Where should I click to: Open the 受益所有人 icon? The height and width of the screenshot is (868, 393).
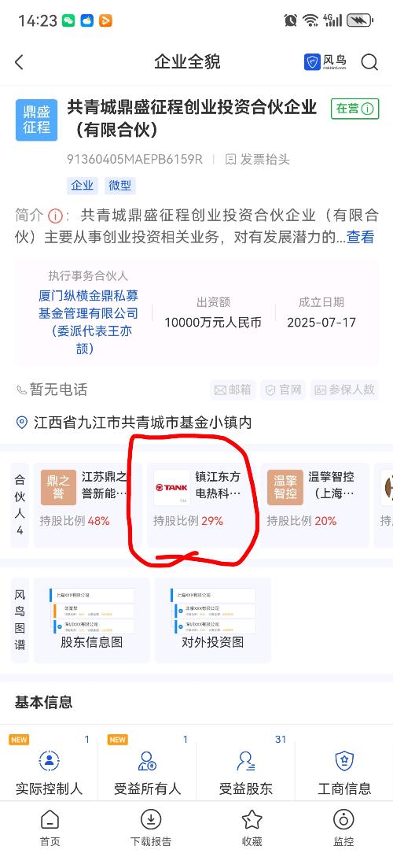point(148,761)
